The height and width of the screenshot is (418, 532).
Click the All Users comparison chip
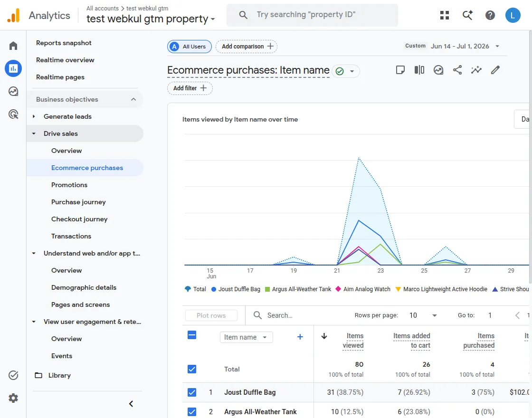pos(190,47)
